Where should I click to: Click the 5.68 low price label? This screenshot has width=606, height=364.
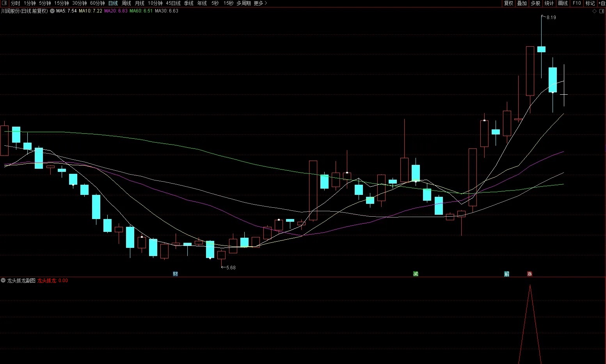pyautogui.click(x=231, y=268)
